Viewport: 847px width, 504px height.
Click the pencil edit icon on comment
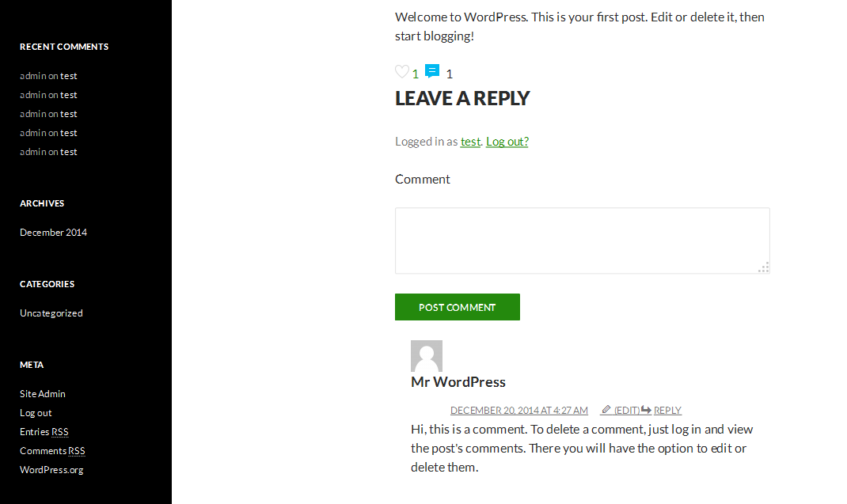(x=606, y=410)
